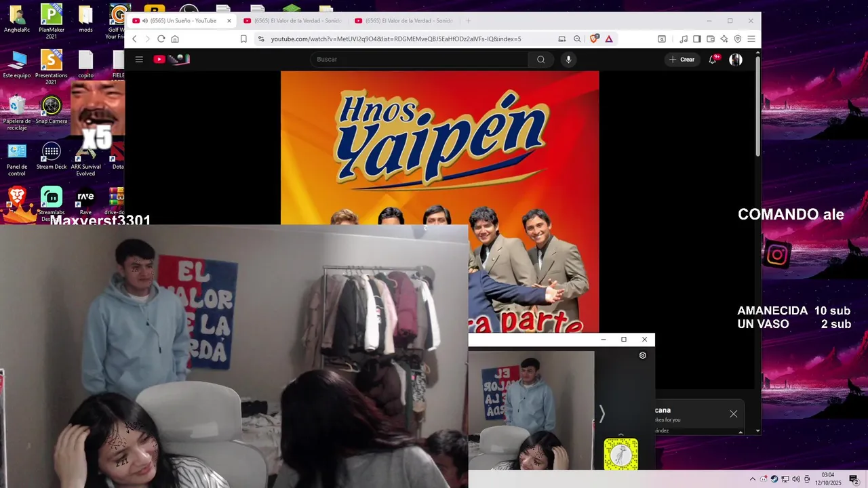Click the YouTube search magnifier button
The width and height of the screenshot is (868, 488).
(x=540, y=60)
